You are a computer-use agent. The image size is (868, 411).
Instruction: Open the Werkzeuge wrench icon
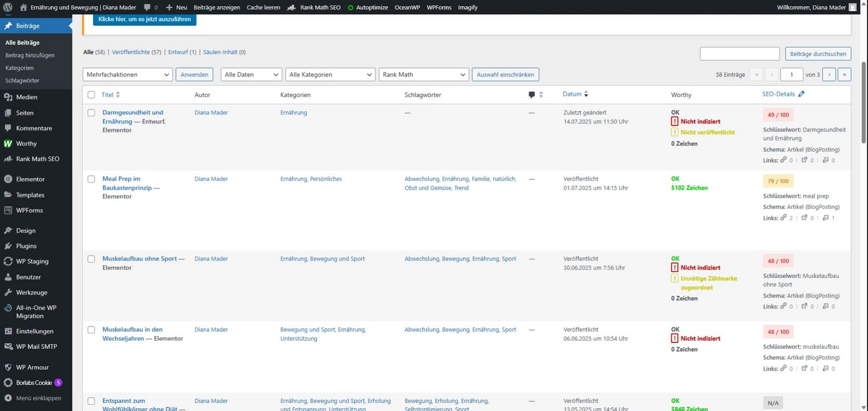8,292
